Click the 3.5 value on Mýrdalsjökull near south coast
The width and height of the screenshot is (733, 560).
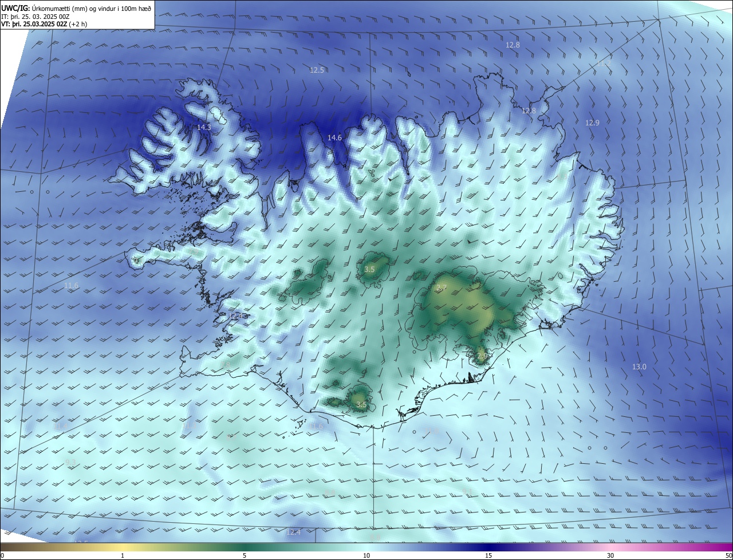click(x=361, y=404)
